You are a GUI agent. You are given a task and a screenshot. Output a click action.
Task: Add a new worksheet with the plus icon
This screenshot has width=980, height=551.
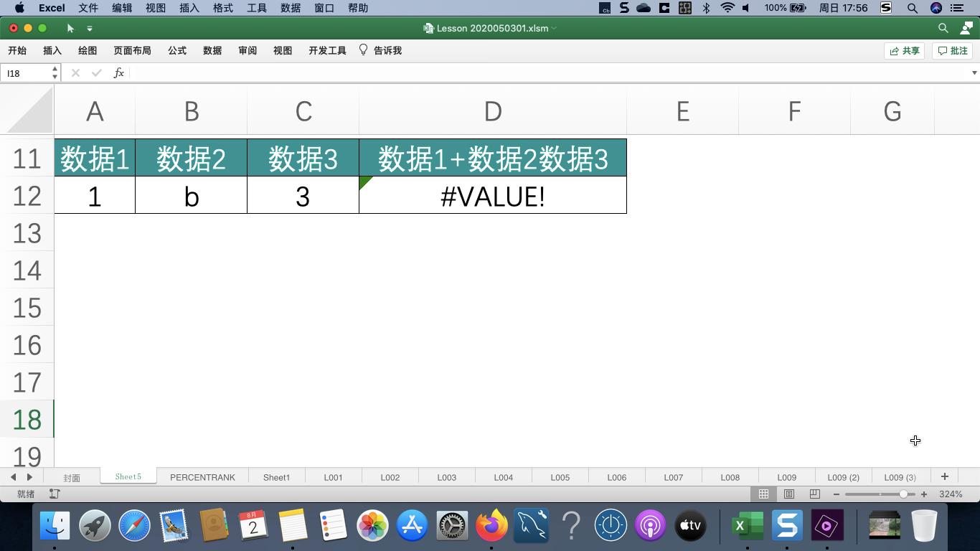click(x=945, y=476)
